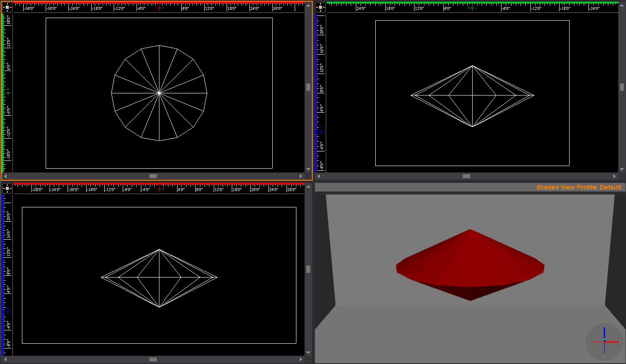
Task: Click the "Shaded View Profile: Default" label
Action: click(x=579, y=187)
